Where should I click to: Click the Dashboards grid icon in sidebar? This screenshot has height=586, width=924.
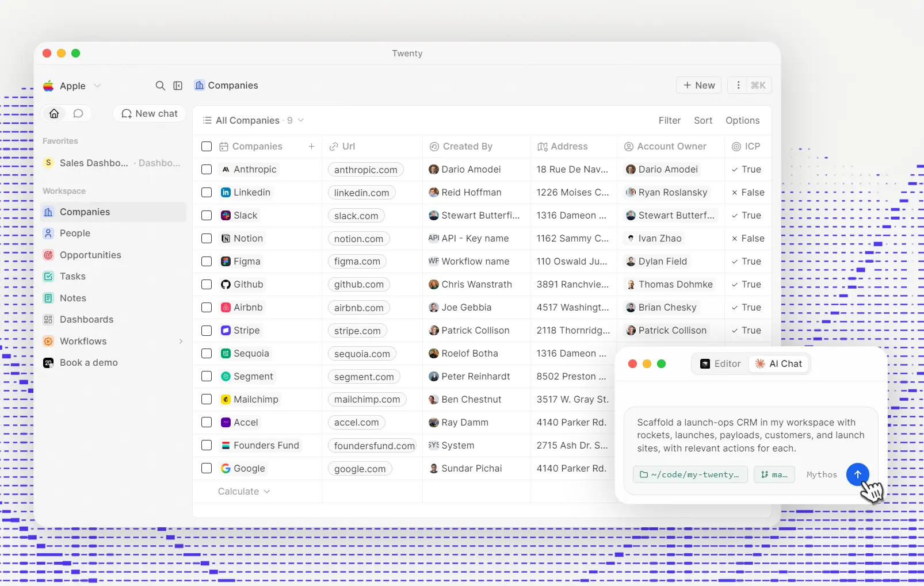tap(48, 320)
